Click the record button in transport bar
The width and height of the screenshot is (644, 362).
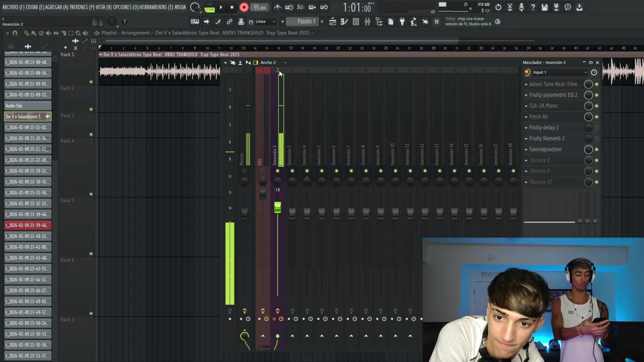point(244,7)
